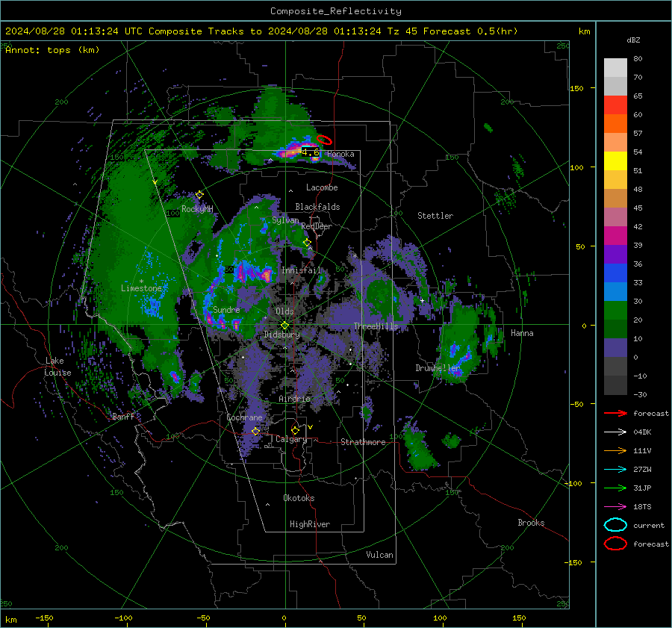Click the Lake Louise label
This screenshot has width=672, height=628.
pos(57,367)
